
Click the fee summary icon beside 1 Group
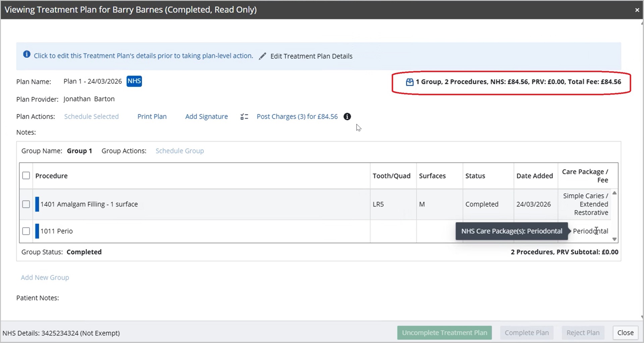coord(410,82)
